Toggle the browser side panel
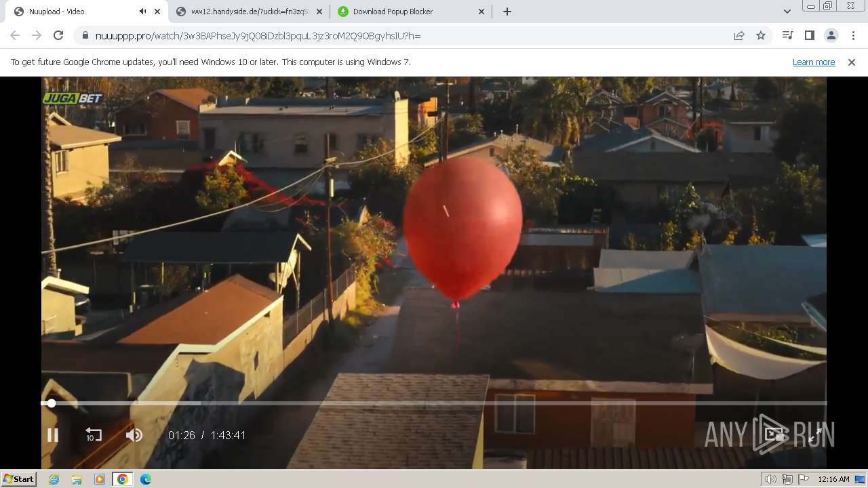 (x=809, y=36)
